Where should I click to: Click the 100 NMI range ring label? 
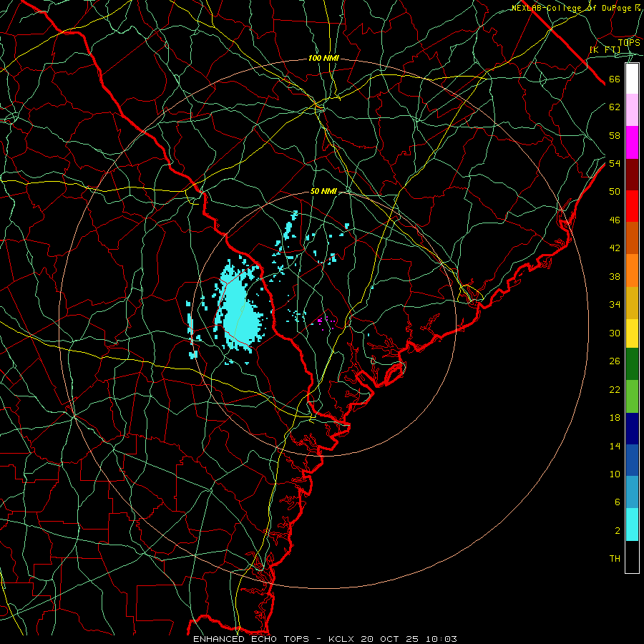(x=323, y=59)
